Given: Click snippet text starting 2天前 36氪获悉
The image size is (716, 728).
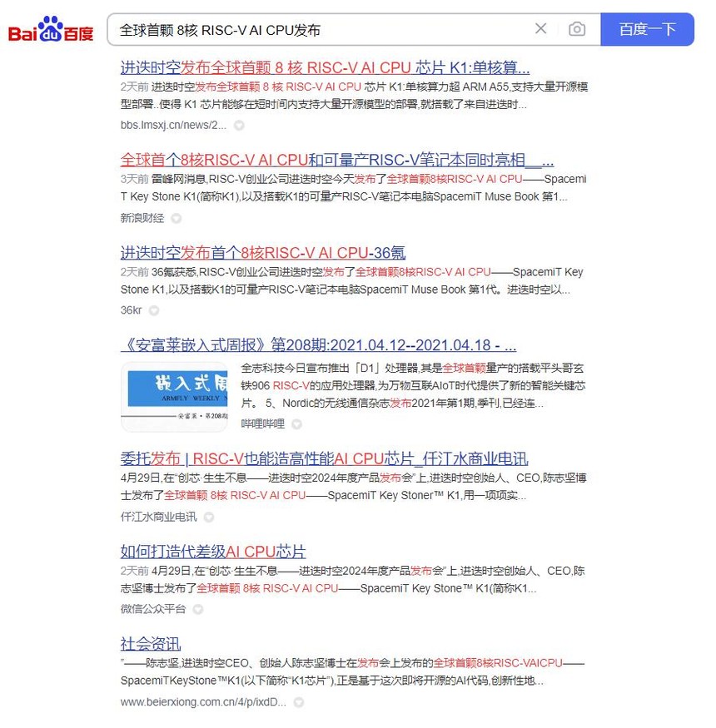Looking at the screenshot, I should click(351, 281).
